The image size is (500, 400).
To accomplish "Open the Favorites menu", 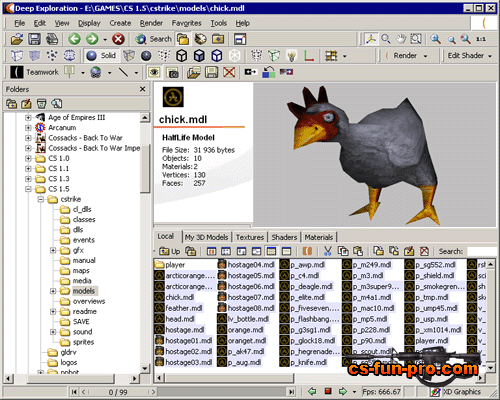I will (186, 23).
